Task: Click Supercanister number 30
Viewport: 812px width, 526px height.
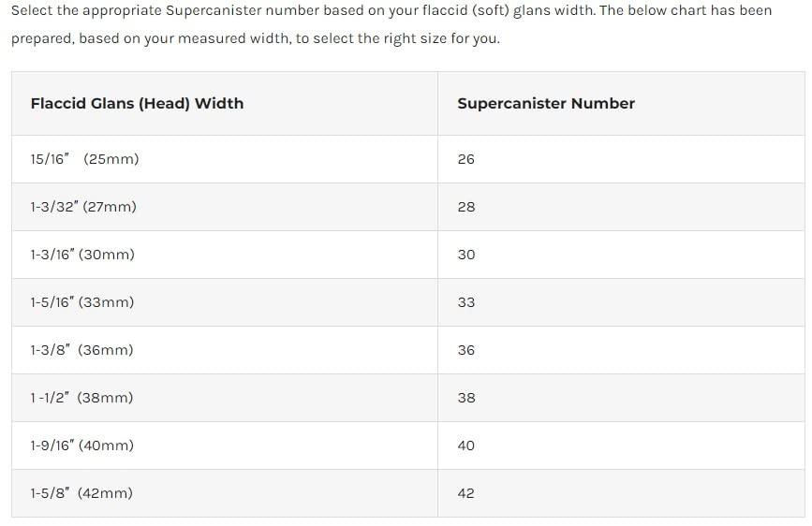Action: [466, 255]
